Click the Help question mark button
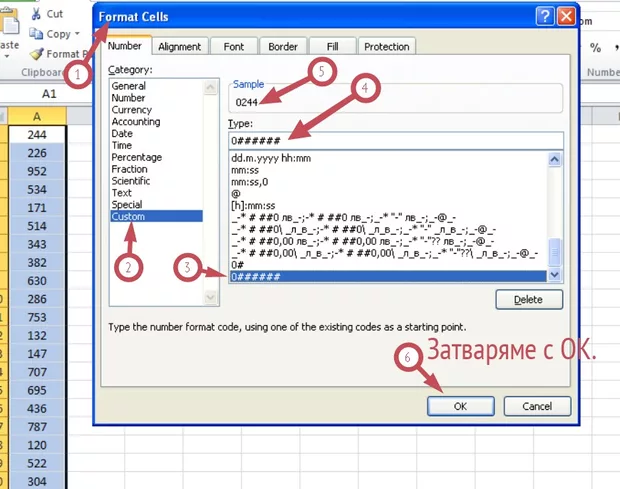 pyautogui.click(x=545, y=17)
